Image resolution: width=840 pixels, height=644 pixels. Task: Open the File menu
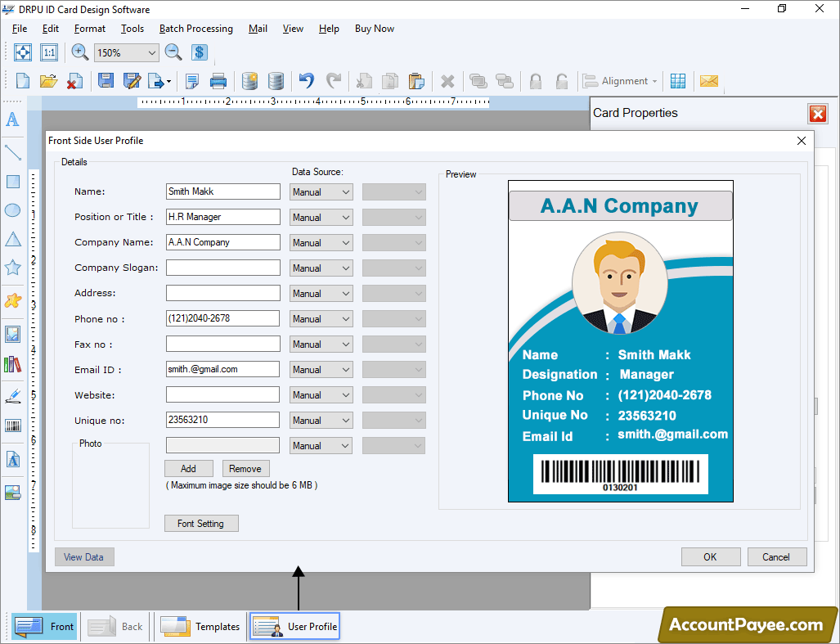tap(20, 29)
